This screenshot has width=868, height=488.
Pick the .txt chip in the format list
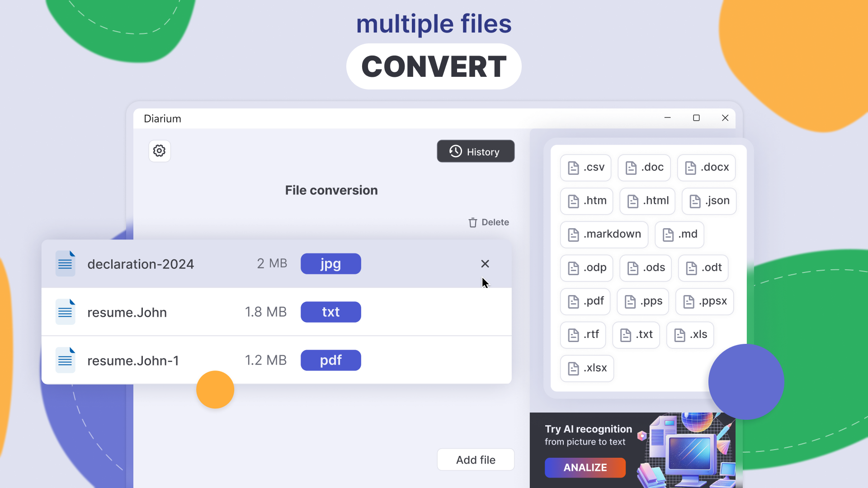click(x=636, y=335)
